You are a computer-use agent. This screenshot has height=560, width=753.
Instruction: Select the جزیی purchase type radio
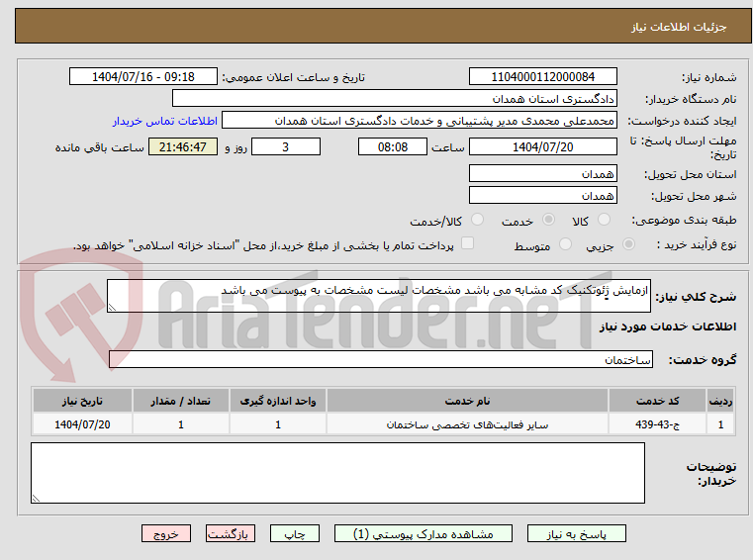(x=628, y=244)
